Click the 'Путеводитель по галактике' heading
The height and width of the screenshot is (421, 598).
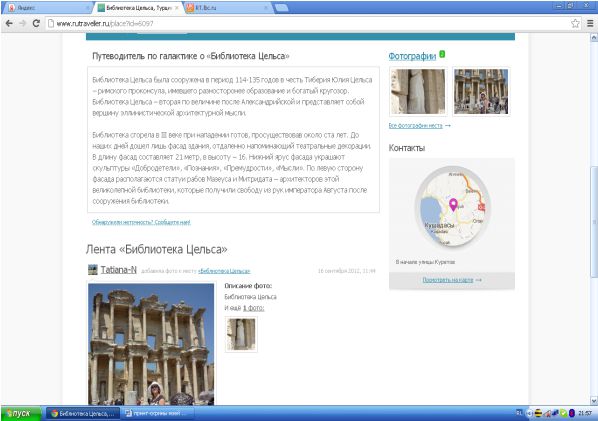tap(191, 56)
